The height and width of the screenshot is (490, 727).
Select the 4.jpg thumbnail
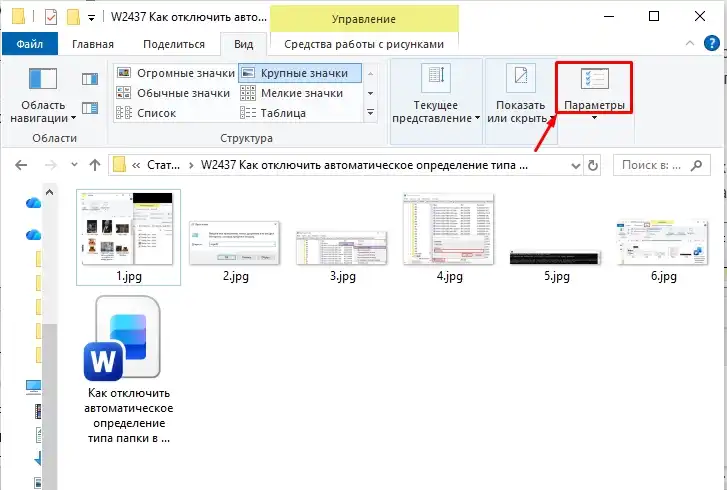(x=449, y=229)
